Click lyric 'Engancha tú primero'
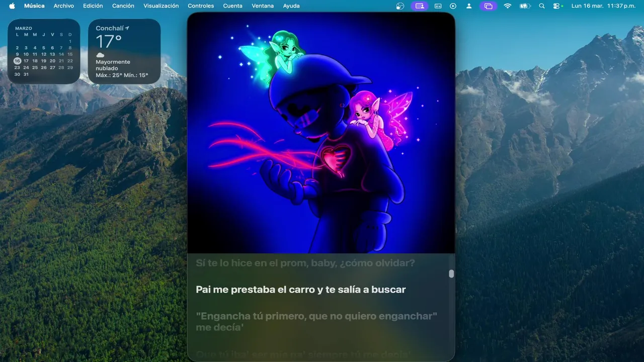644x362 pixels. (316, 322)
